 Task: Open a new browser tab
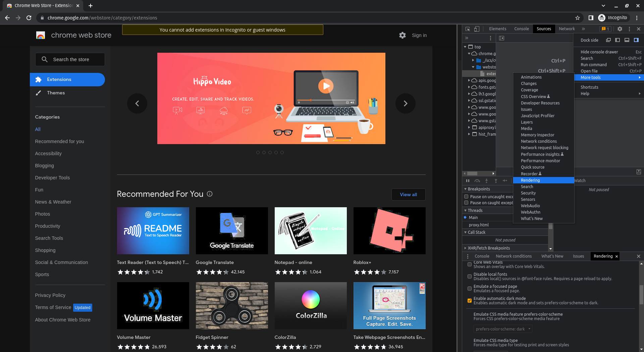pyautogui.click(x=91, y=6)
